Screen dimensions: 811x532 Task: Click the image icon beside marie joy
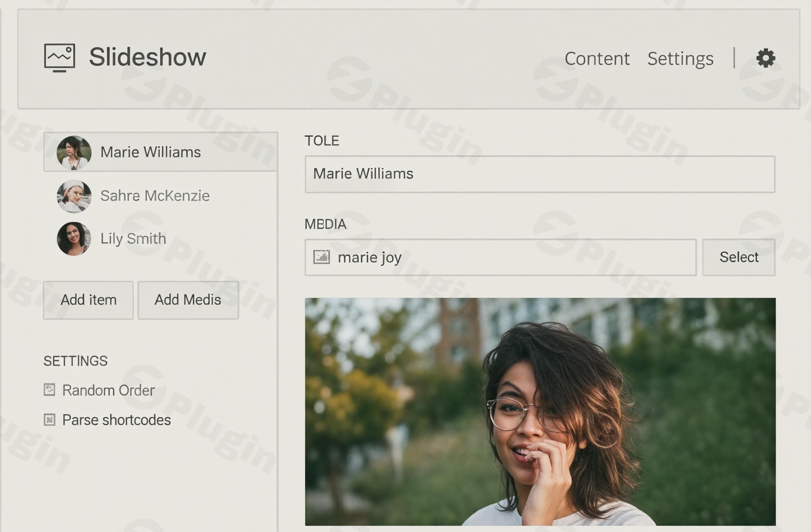(x=321, y=257)
